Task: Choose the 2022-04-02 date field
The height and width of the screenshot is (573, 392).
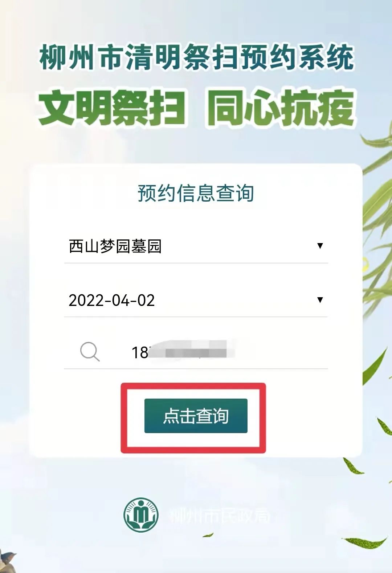Action: (x=196, y=300)
